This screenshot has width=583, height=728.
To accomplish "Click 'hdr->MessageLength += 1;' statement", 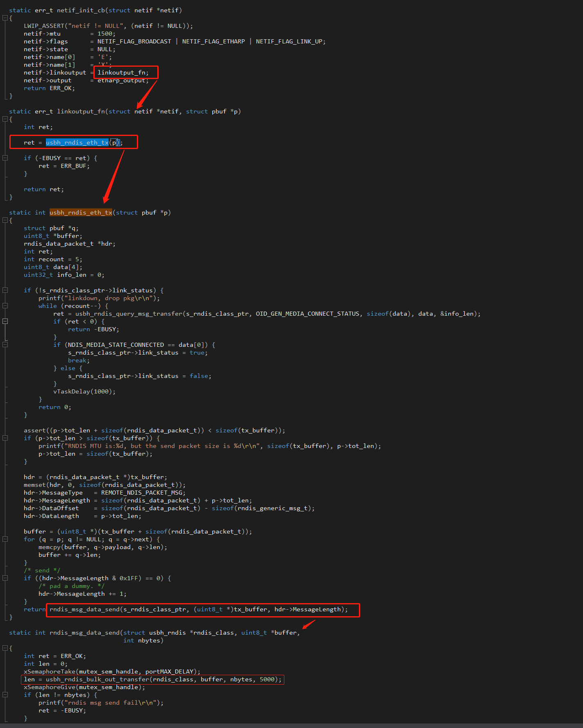I will tap(82, 594).
